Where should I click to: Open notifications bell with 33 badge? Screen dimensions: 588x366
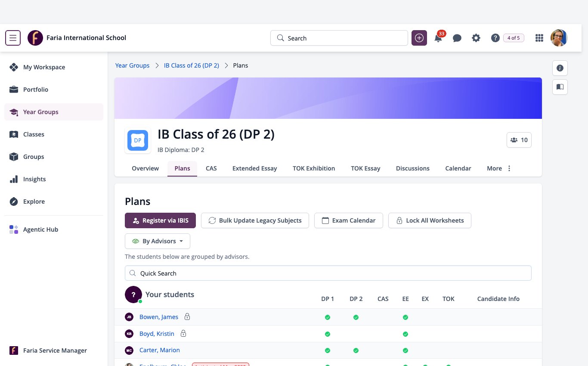click(438, 38)
